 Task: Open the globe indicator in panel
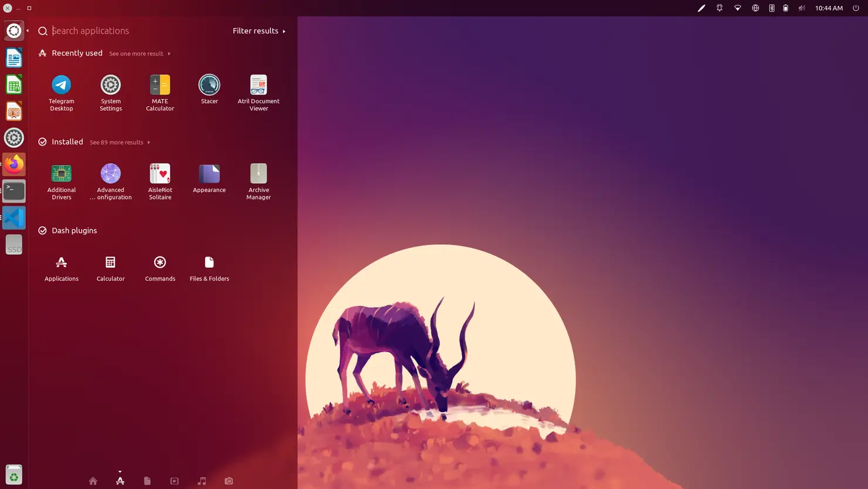point(755,8)
